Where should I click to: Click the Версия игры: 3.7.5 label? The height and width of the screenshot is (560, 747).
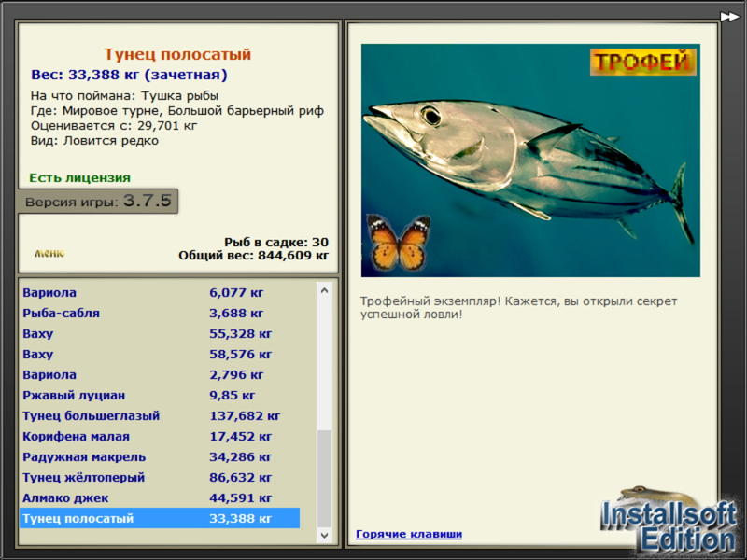98,201
